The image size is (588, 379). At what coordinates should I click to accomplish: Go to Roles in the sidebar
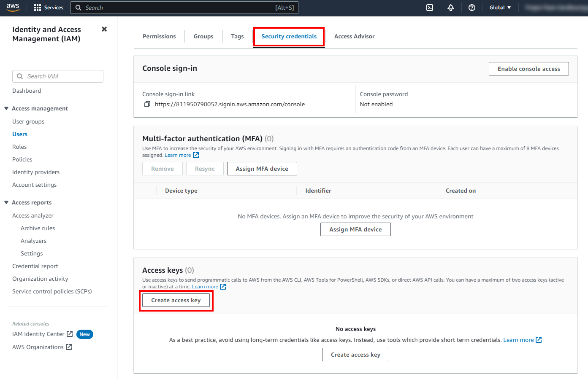[x=19, y=147]
